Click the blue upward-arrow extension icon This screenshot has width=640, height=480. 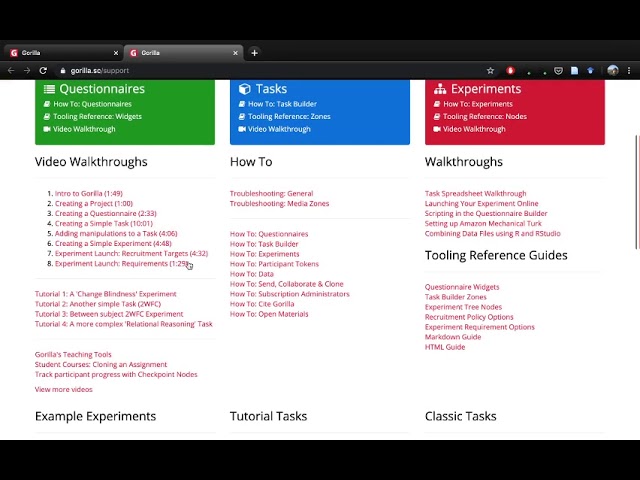(x=590, y=71)
